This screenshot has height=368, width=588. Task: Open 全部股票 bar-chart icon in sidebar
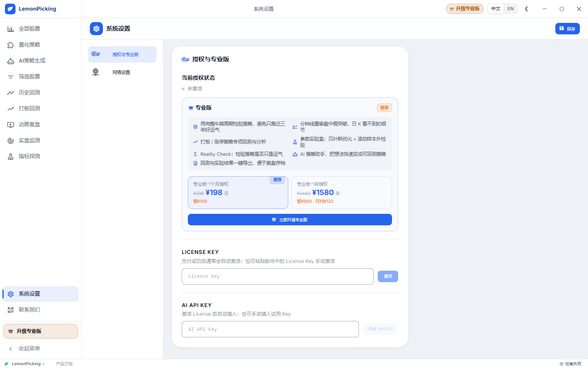[x=11, y=29]
